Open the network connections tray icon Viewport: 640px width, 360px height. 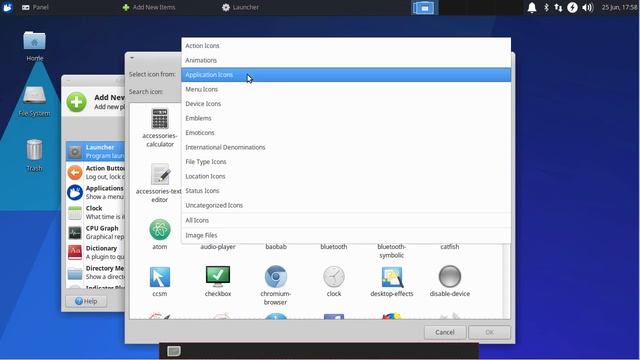coord(558,7)
